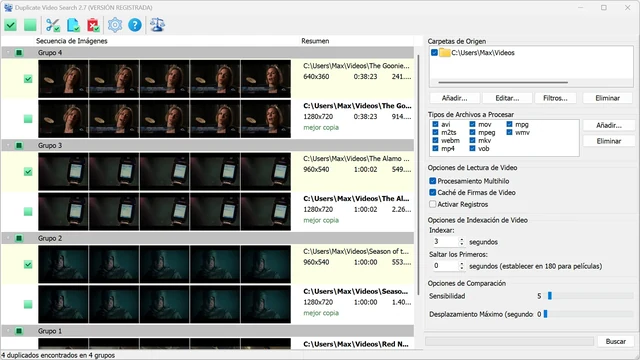Click the Indexar seconds spinner arrows
The width and height of the screenshot is (640, 360).
462,242
